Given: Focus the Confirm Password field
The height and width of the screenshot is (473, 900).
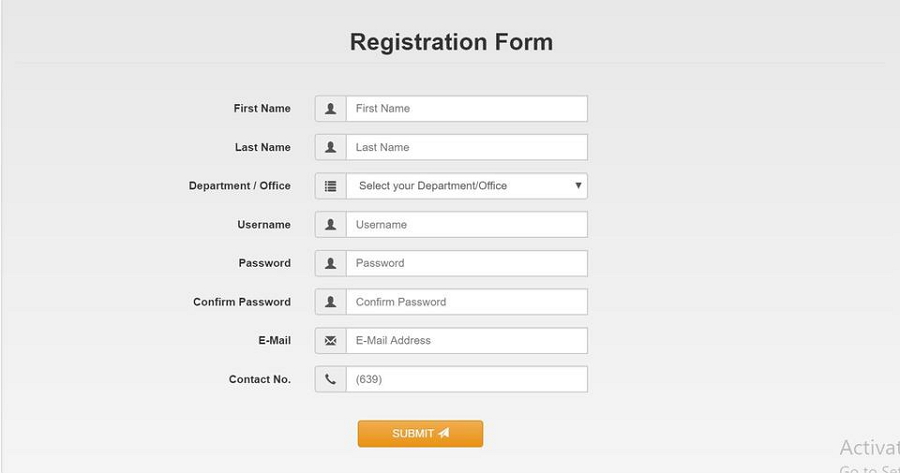Looking at the screenshot, I should pos(466,302).
